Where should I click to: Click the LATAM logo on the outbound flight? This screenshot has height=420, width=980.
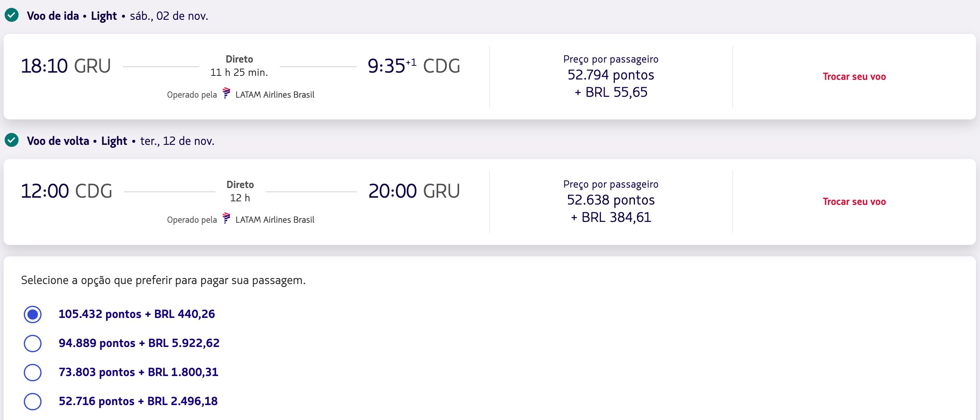pyautogui.click(x=227, y=93)
